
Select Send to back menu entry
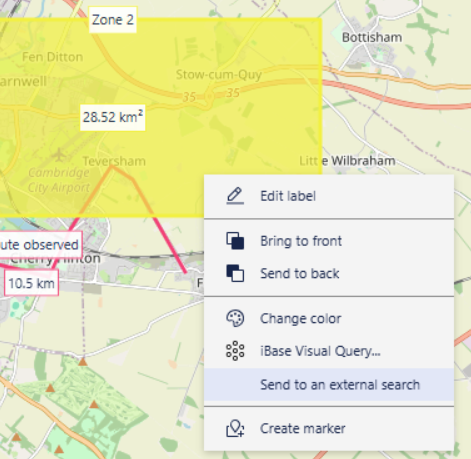coord(329,273)
